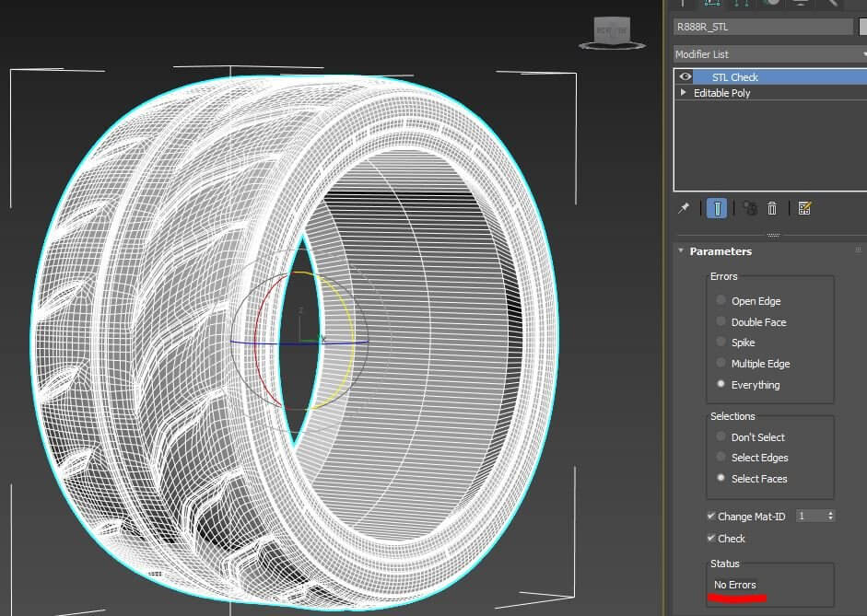Click the Status group label
867x616 pixels.
[725, 564]
